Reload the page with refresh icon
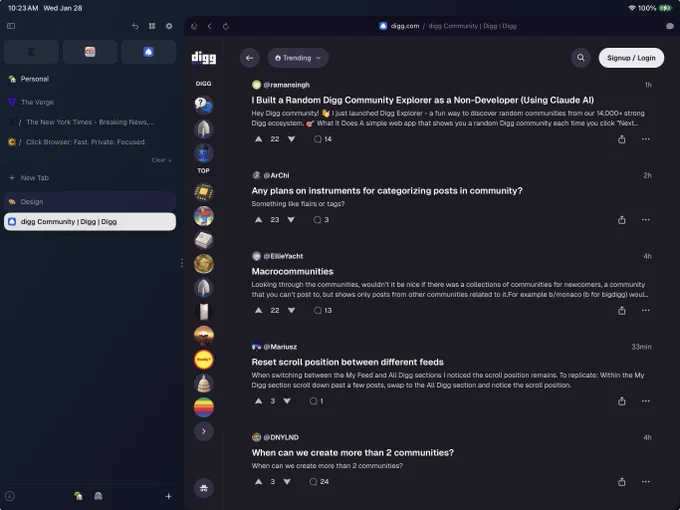Image resolution: width=680 pixels, height=510 pixels. click(x=226, y=26)
